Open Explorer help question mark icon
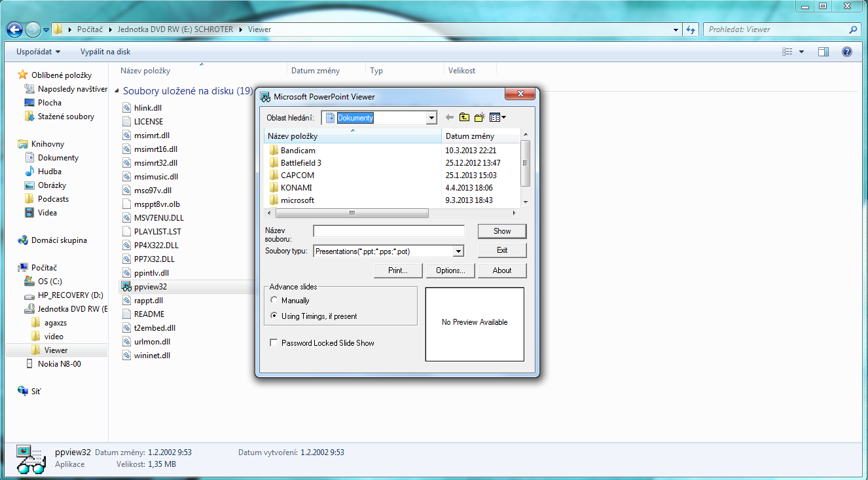The width and height of the screenshot is (868, 480). point(846,52)
